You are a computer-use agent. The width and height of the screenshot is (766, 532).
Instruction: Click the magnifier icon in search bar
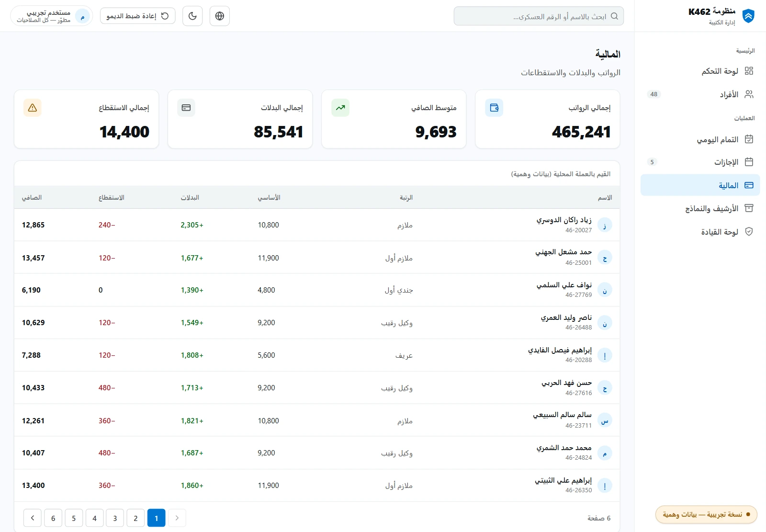[x=615, y=16]
